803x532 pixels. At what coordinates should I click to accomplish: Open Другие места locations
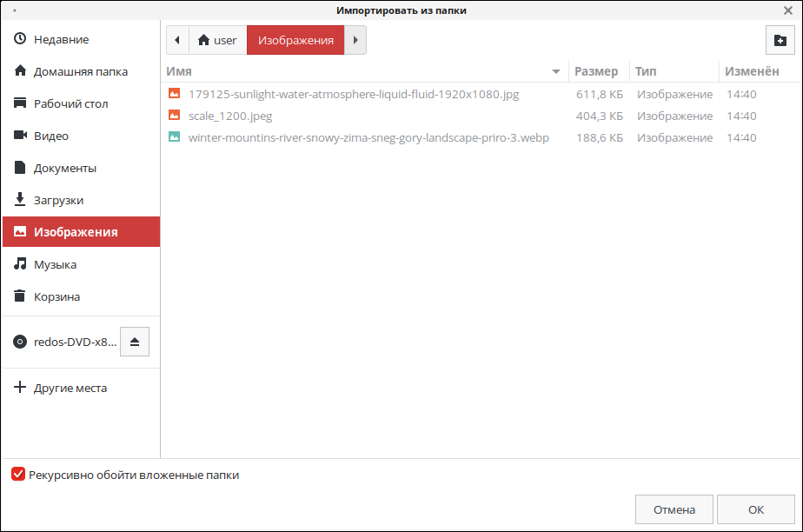pyautogui.click(x=70, y=388)
